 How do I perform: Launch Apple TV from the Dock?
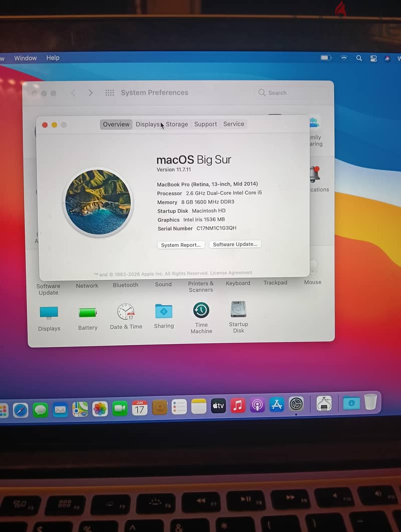coord(219,405)
